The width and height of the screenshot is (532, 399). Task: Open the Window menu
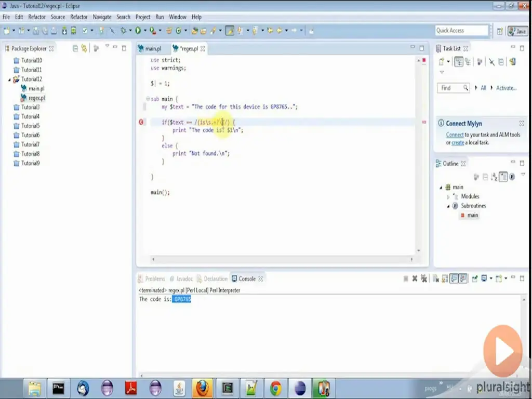coord(178,17)
